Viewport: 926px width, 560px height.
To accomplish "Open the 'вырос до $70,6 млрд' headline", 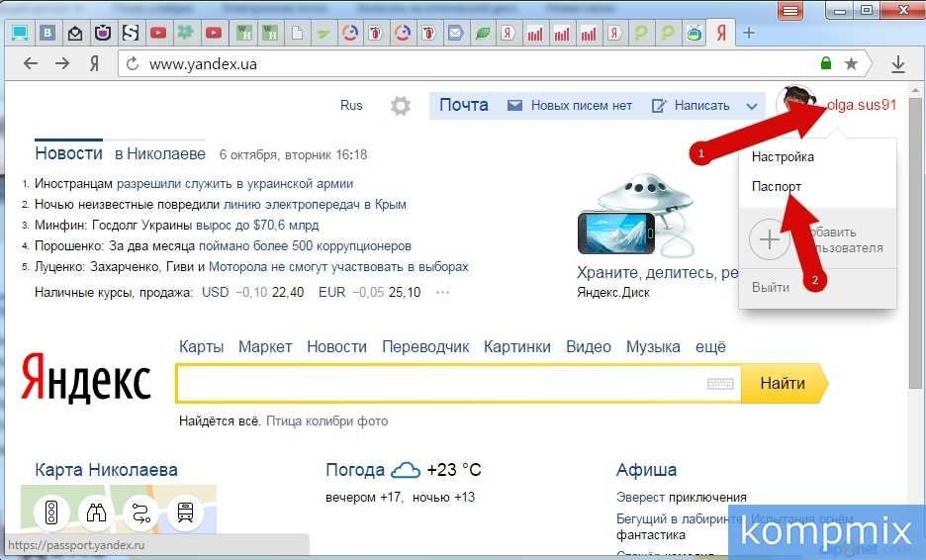I will pos(257,225).
